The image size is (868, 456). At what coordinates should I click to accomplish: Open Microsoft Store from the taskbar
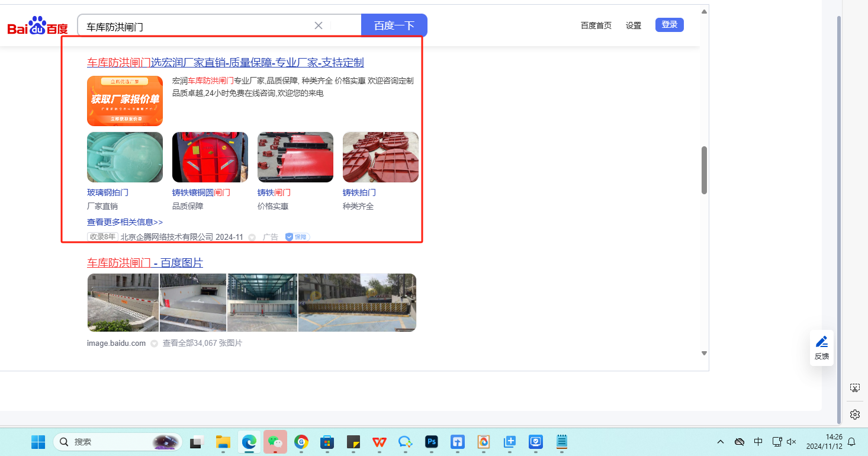tap(327, 442)
